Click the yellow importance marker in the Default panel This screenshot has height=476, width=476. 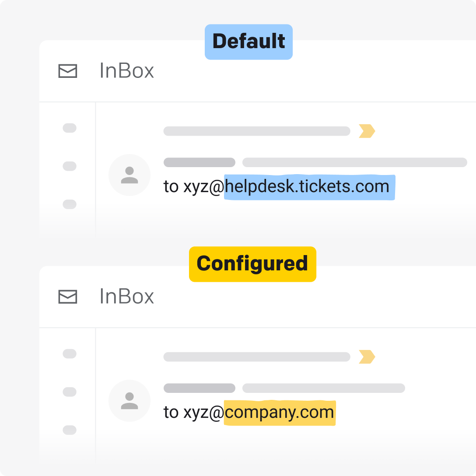[367, 131]
